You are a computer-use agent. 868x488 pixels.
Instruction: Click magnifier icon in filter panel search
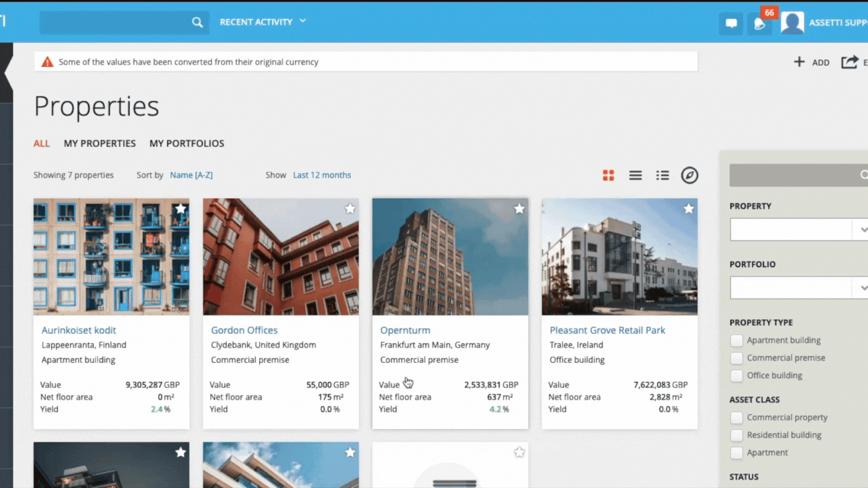click(x=864, y=175)
